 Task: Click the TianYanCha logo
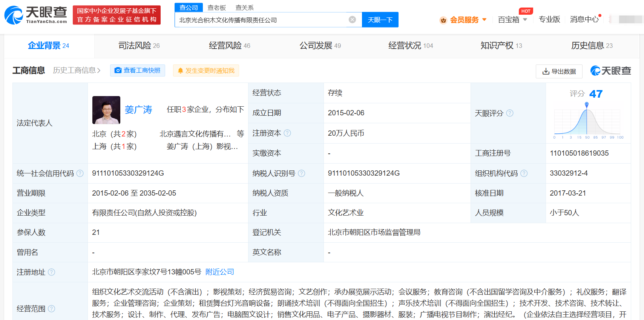coord(36,15)
